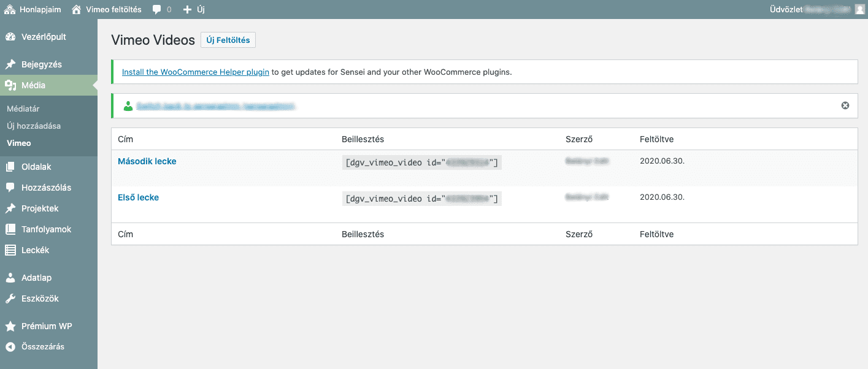Click the Prémium WP star icon

10,326
